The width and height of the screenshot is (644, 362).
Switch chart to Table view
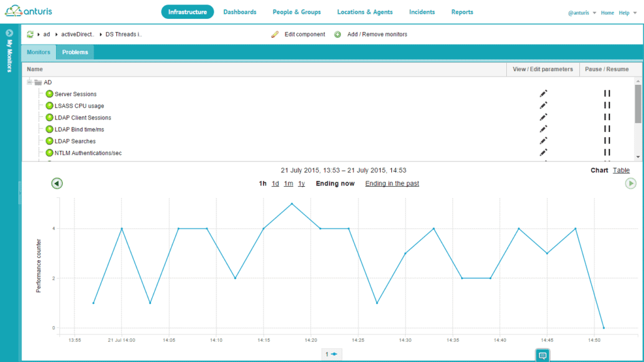coord(621,170)
